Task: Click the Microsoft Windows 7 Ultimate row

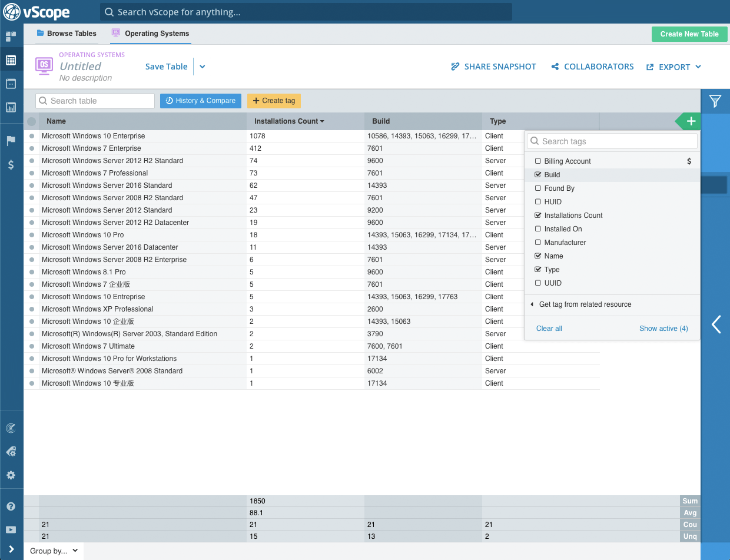Action: [312, 346]
